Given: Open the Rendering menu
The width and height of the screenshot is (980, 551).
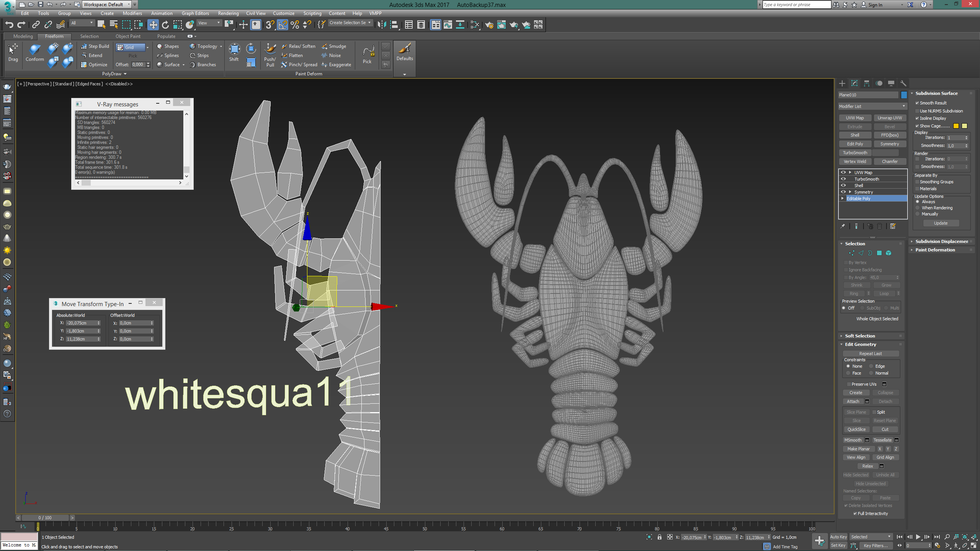Looking at the screenshot, I should click(x=228, y=13).
